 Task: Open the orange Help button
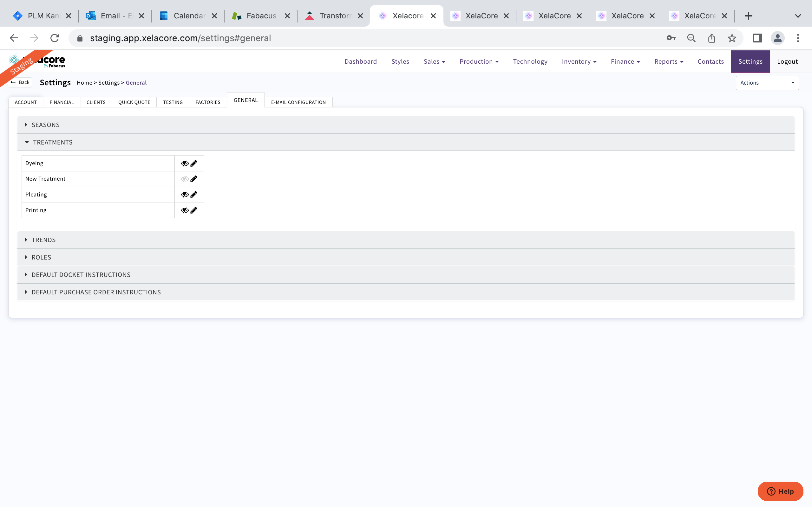pyautogui.click(x=780, y=491)
